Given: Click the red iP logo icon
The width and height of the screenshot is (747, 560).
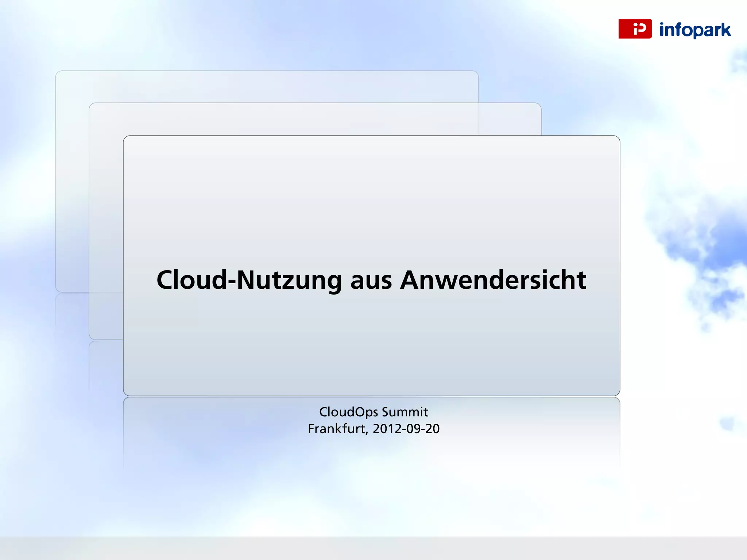Looking at the screenshot, I should [635, 29].
